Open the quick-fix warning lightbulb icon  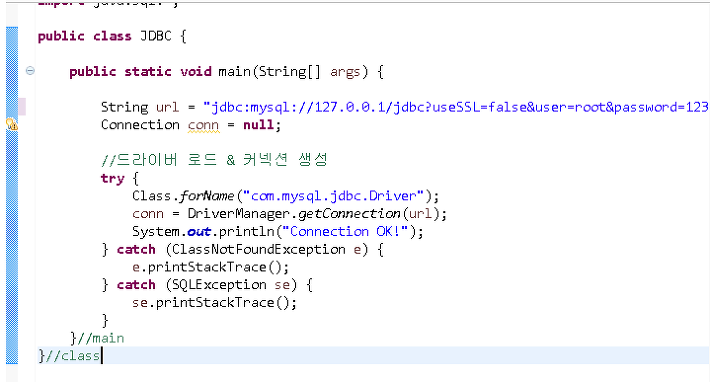(x=12, y=124)
